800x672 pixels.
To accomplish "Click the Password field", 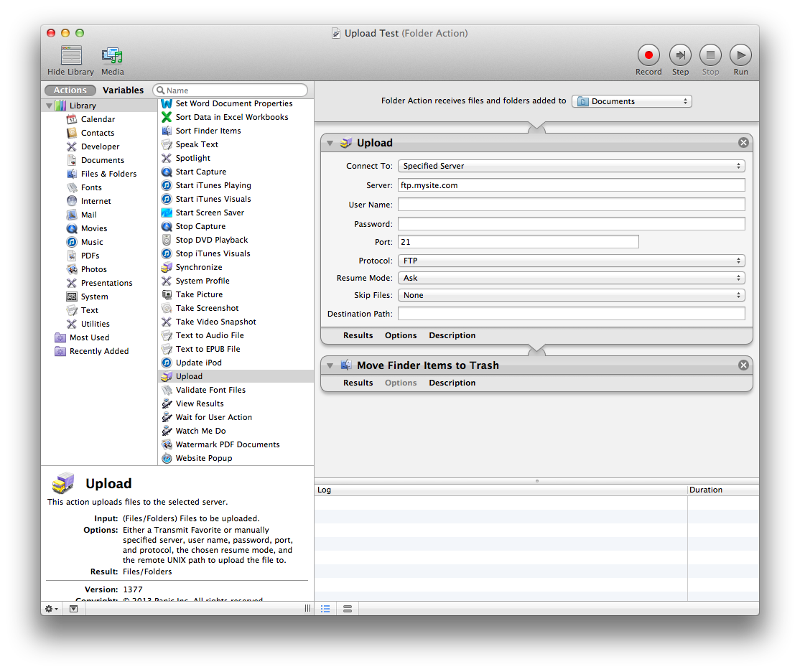I will coord(572,224).
